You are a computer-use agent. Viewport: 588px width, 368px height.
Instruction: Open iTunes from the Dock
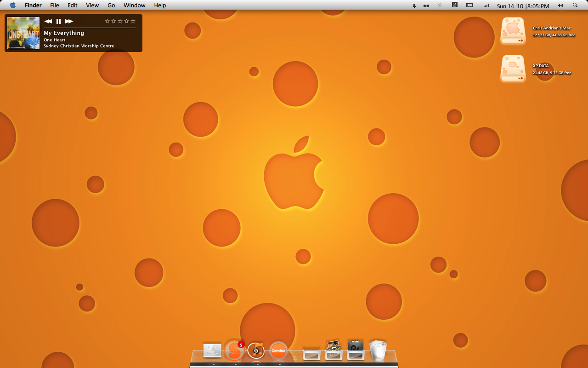pos(256,351)
